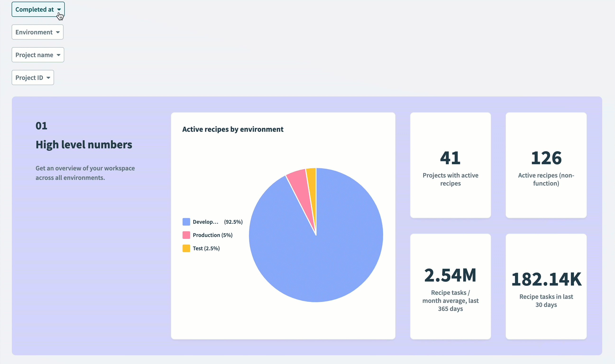Select the Test (2.5%) legend label
This screenshot has height=364, width=615.
[206, 248]
